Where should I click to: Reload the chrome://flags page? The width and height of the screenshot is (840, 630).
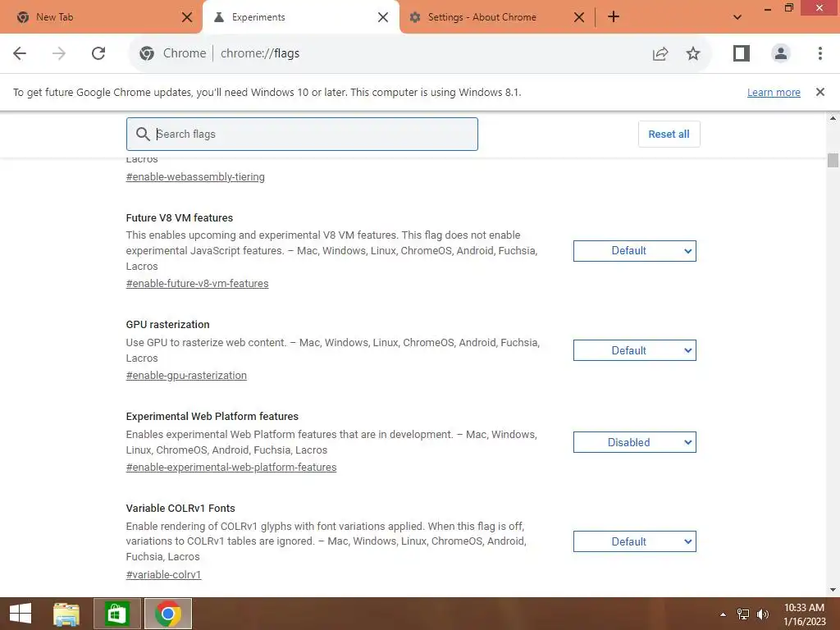98,53
